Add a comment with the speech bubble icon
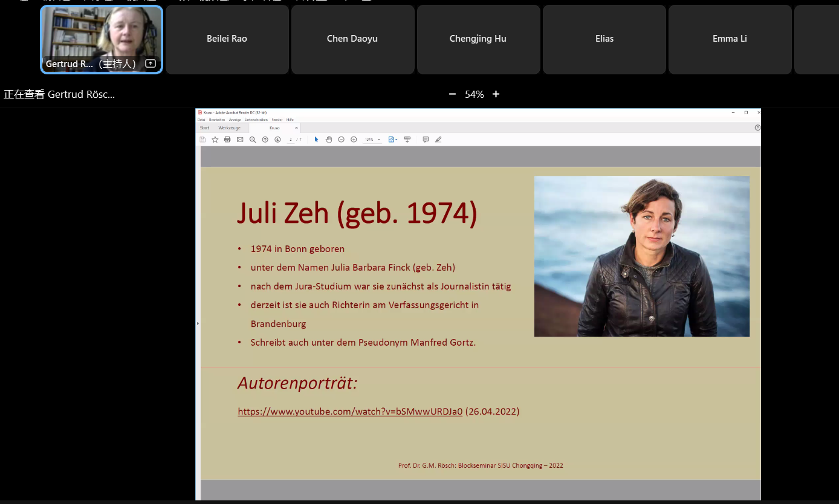The image size is (839, 504). tap(426, 140)
